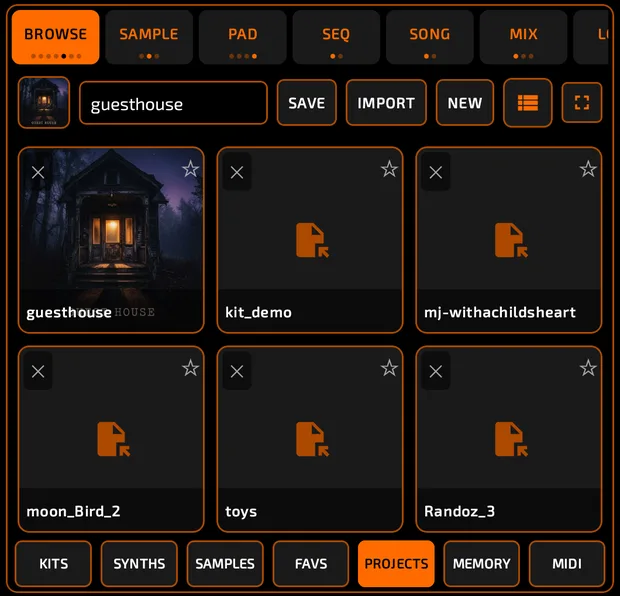Open mj-withachildsheart project file icon
Screen dimensions: 620x596
pyautogui.click(x=511, y=240)
